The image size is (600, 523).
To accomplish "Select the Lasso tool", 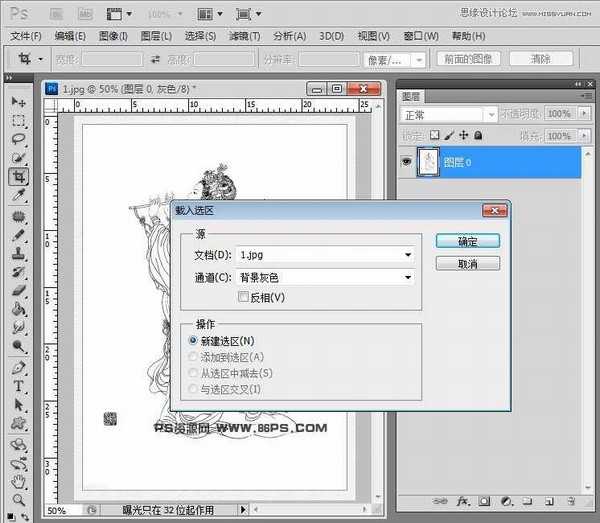I will click(18, 139).
